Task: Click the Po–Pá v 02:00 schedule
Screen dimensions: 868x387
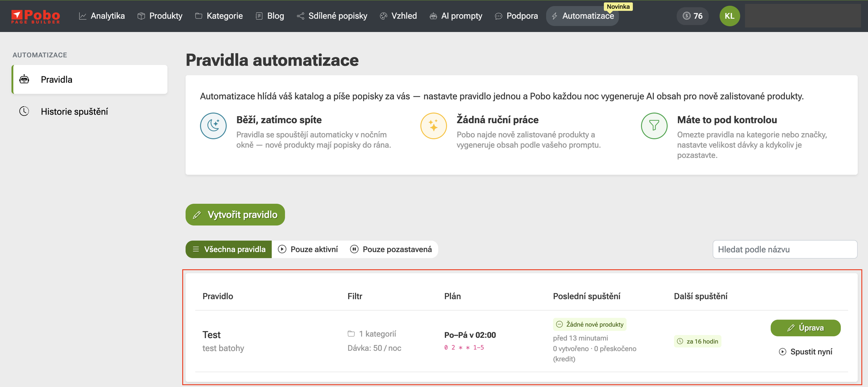Action: 470,335
